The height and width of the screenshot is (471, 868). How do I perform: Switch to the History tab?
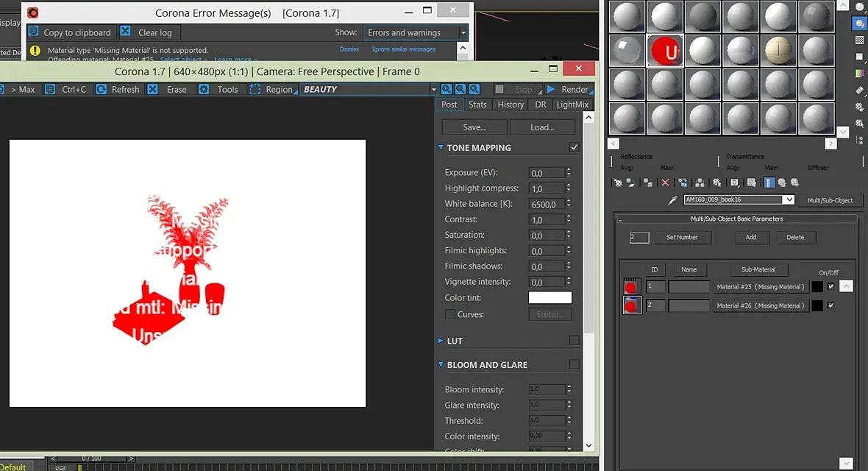(511, 105)
